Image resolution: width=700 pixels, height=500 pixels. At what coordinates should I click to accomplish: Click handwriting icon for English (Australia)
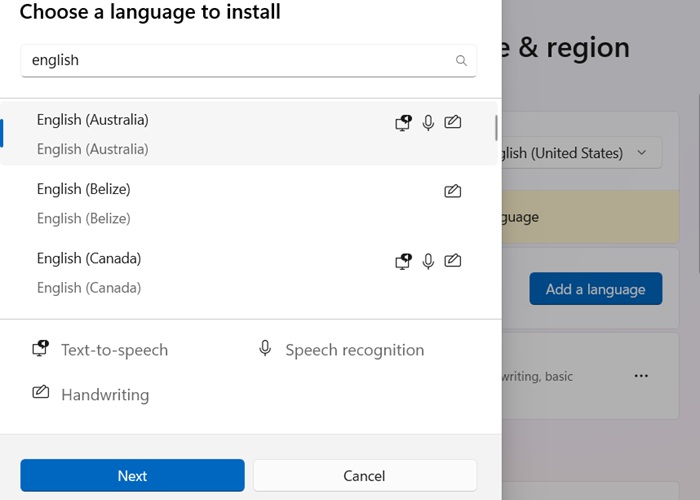(453, 122)
